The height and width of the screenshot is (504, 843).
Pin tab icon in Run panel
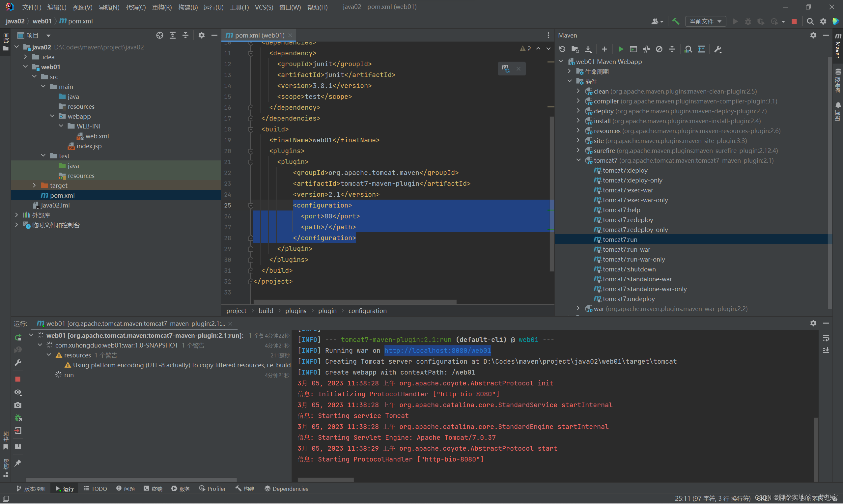point(18,463)
